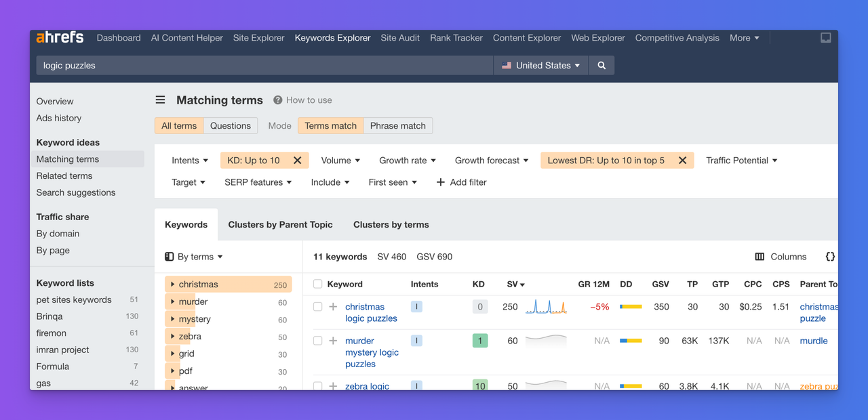The width and height of the screenshot is (868, 420).
Task: Expand the grid term group
Action: point(173,354)
